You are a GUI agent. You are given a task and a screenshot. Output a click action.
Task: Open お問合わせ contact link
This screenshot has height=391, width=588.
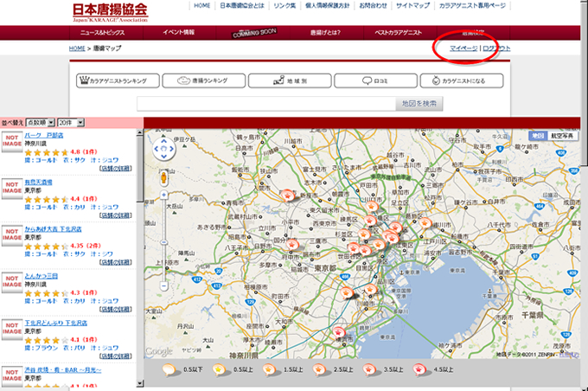(374, 6)
